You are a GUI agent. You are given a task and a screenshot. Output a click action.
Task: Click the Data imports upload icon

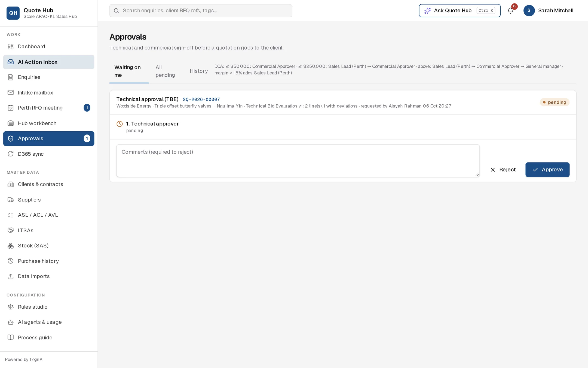[11, 276]
